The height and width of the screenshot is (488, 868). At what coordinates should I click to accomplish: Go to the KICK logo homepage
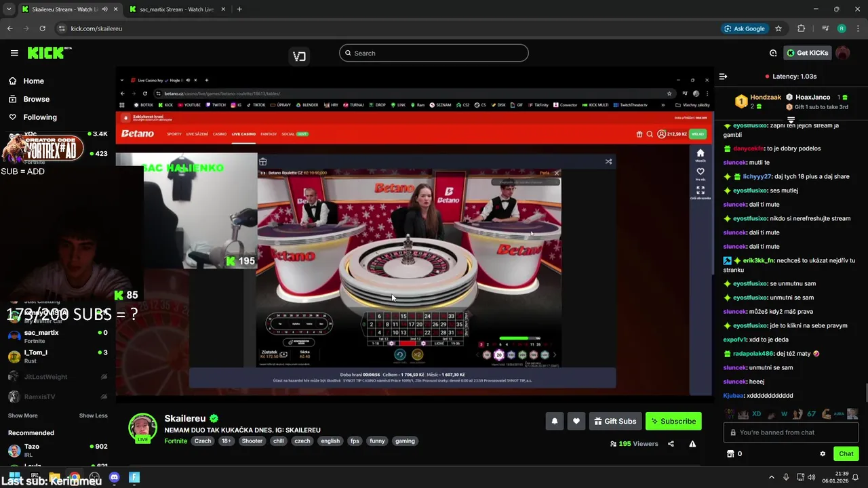pos(49,53)
